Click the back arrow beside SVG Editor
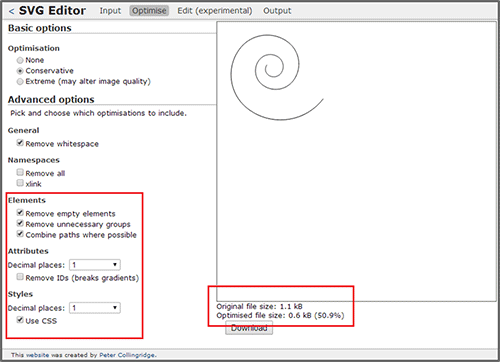 click(12, 11)
